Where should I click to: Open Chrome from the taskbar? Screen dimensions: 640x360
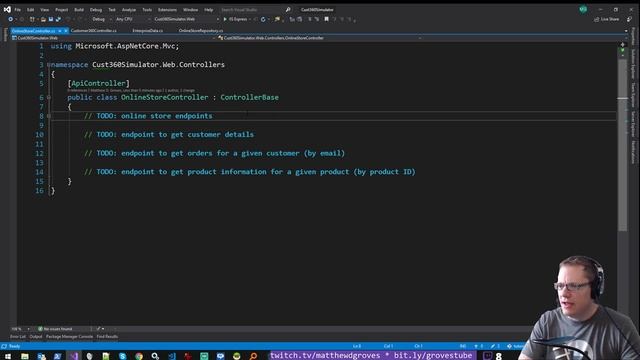tap(139, 356)
